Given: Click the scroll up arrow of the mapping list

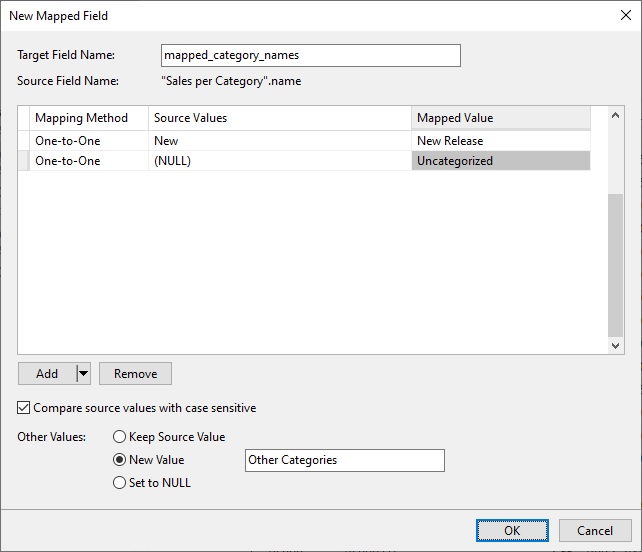Looking at the screenshot, I should pos(615,115).
